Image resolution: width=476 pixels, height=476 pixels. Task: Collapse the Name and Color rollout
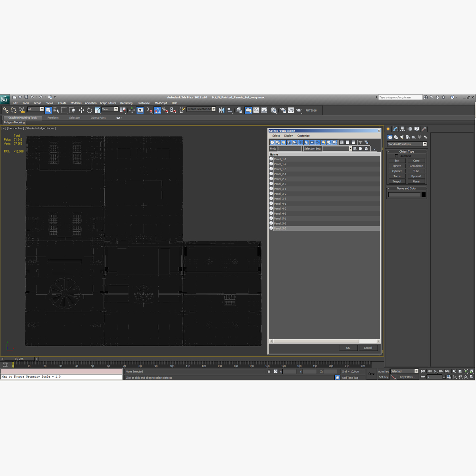point(407,188)
